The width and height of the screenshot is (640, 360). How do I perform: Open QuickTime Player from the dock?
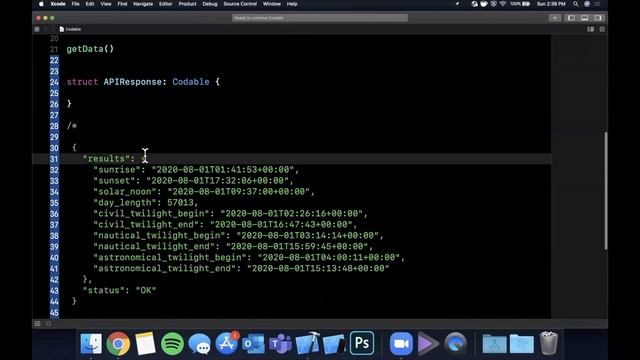pyautogui.click(x=456, y=344)
